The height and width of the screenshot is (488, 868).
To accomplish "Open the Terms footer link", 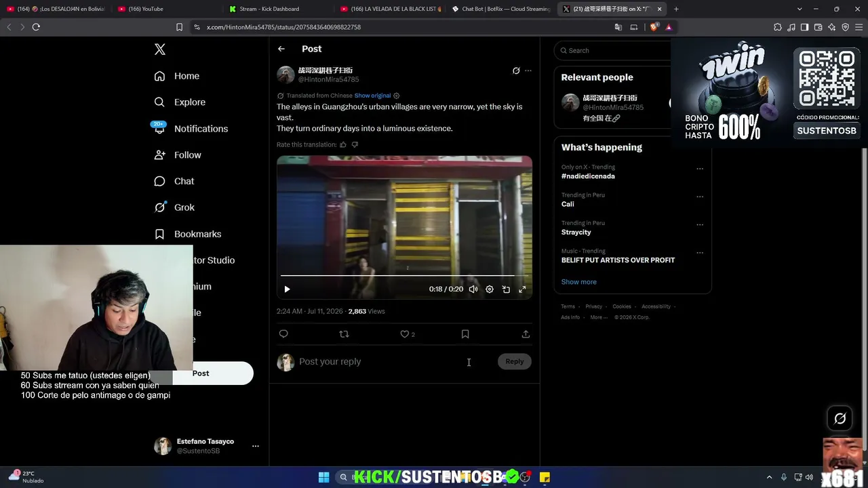I will 568,306.
